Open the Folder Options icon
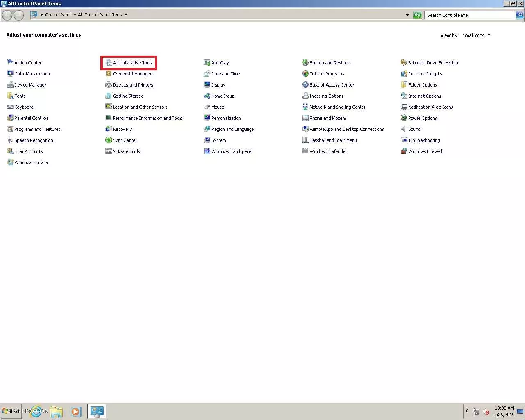 point(404,84)
